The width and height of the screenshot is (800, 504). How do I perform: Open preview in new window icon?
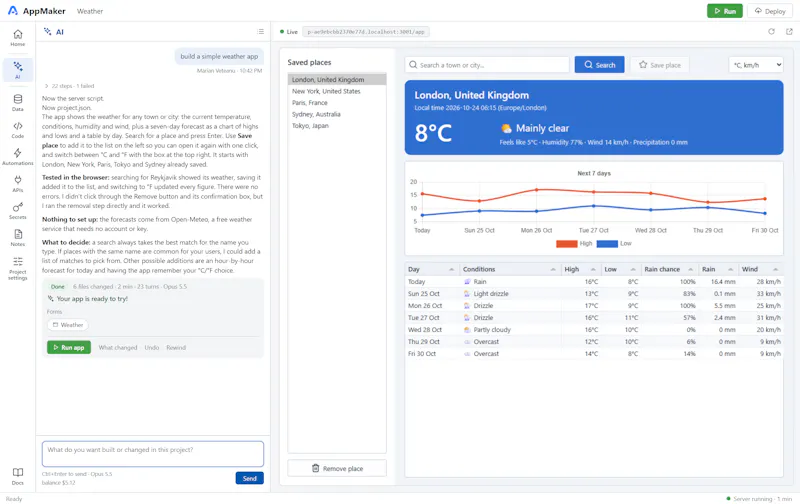click(x=789, y=32)
